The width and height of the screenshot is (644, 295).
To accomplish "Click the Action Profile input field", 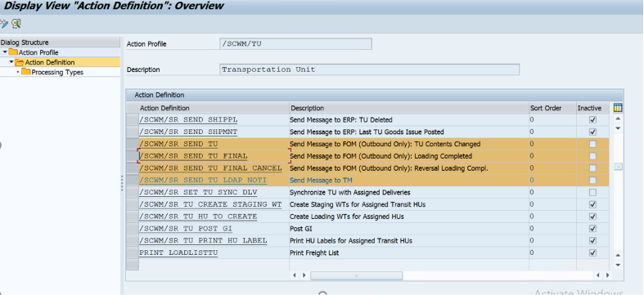I will click(295, 44).
